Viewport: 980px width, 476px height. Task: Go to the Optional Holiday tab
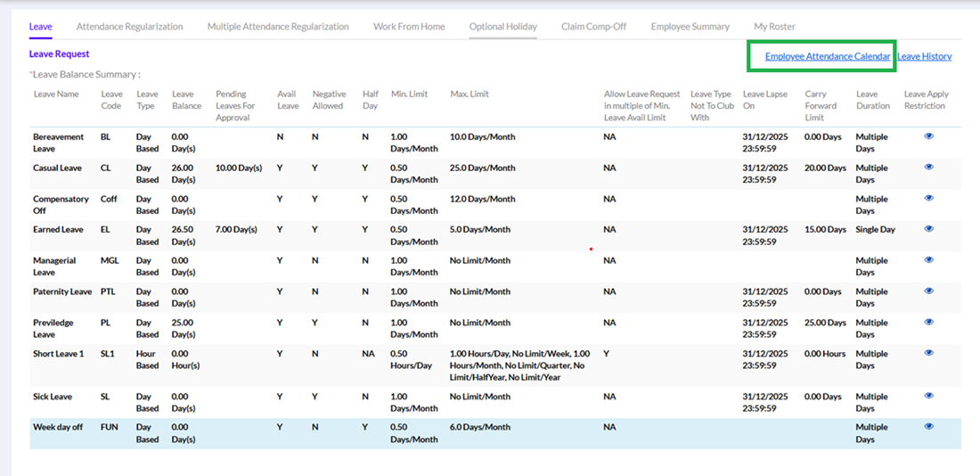click(503, 27)
